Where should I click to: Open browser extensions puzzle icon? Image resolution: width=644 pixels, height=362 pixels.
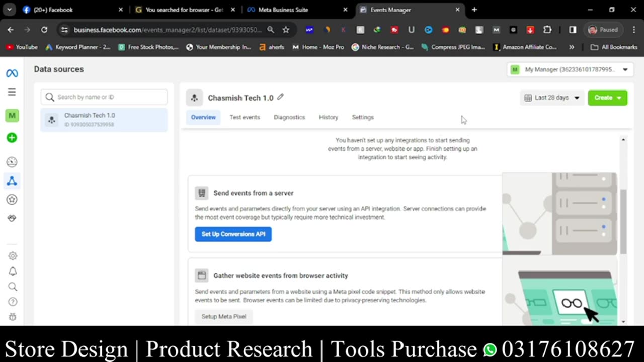point(547,30)
